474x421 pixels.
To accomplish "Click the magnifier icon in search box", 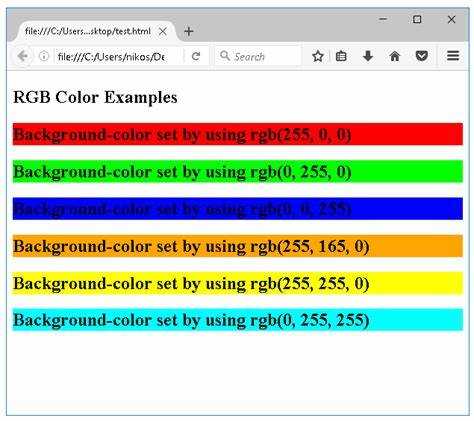I will [225, 55].
